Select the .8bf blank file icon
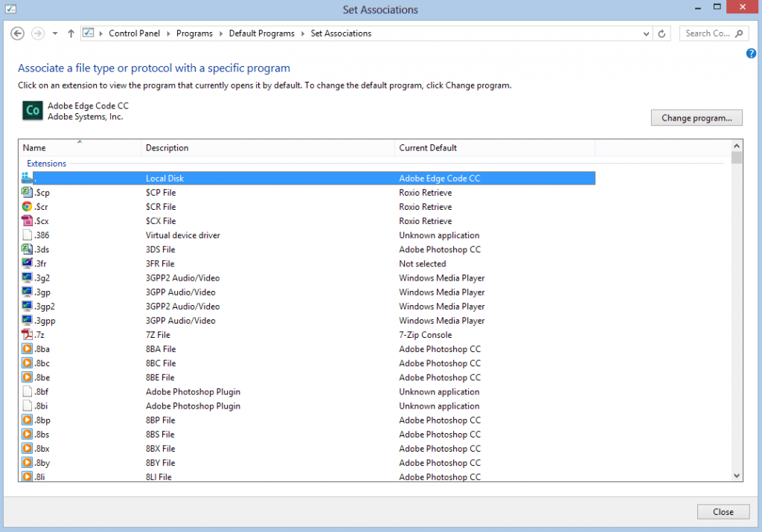 pyautogui.click(x=27, y=391)
